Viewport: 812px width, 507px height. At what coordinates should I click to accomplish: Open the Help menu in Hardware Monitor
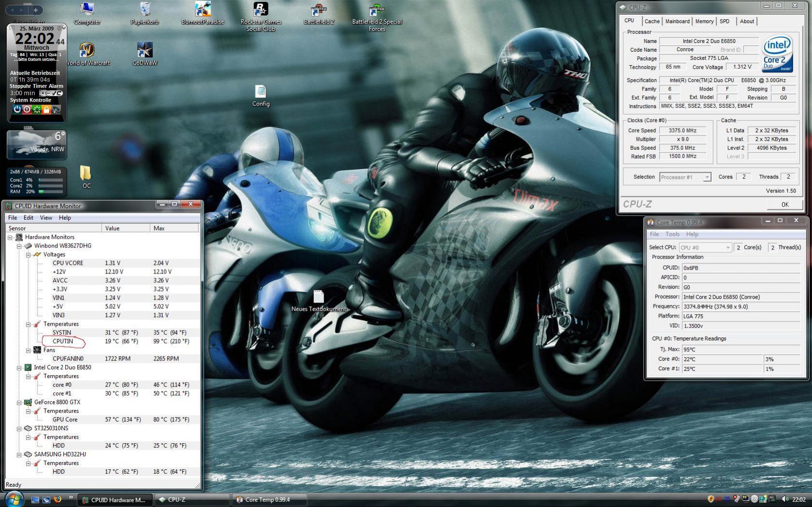65,218
